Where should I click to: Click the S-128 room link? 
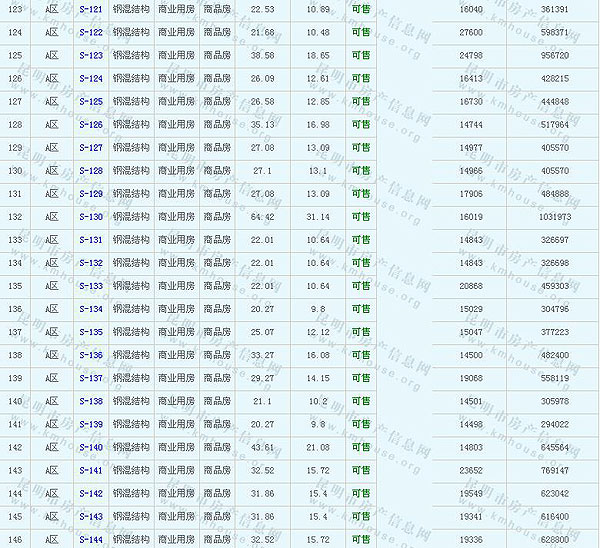pos(91,170)
